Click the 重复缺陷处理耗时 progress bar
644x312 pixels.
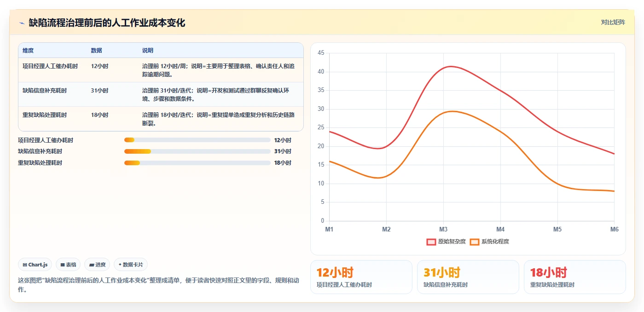[x=197, y=163]
